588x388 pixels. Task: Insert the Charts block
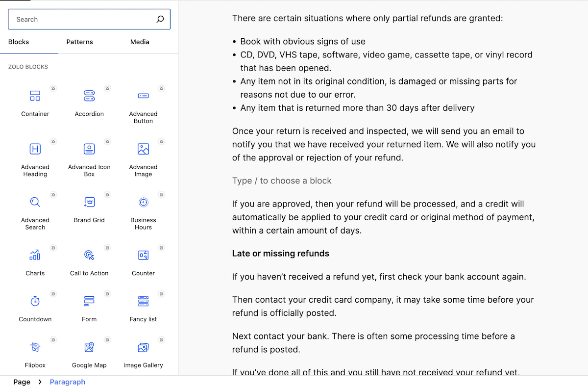35,261
